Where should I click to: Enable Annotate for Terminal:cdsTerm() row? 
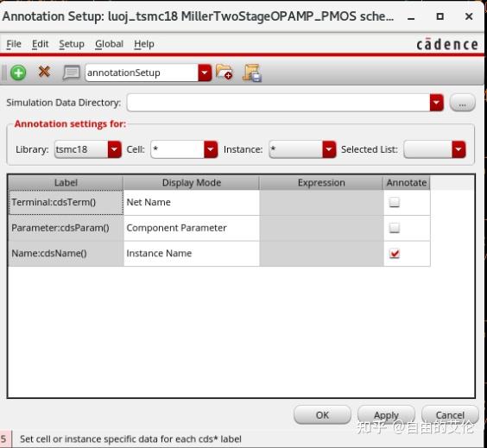(x=395, y=203)
